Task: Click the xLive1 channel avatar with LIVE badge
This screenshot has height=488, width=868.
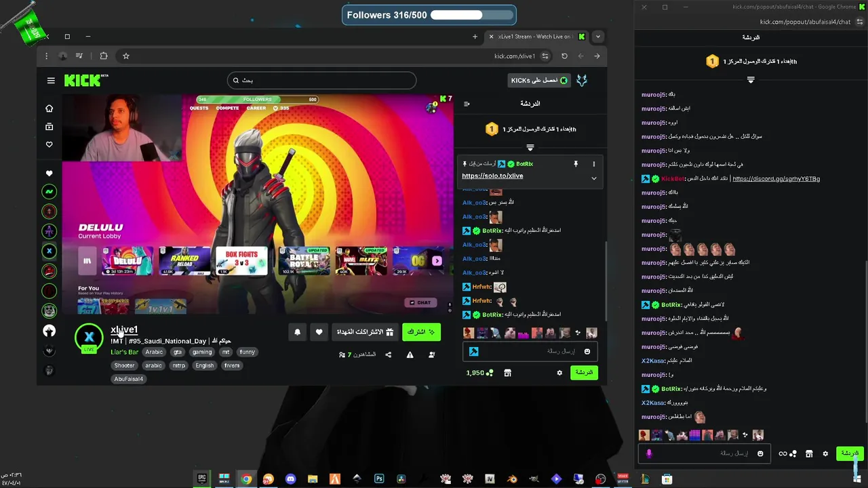Action: (89, 338)
